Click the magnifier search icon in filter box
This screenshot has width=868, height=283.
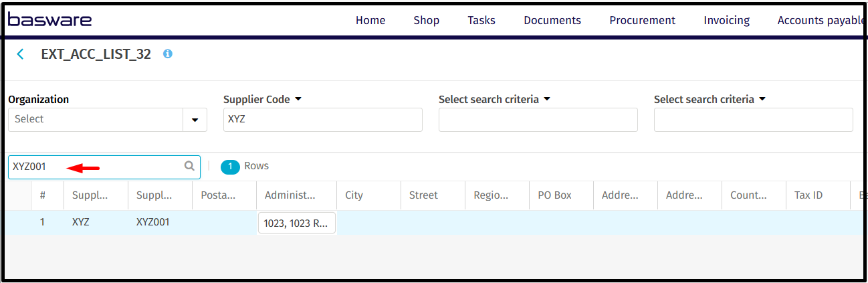(x=189, y=167)
